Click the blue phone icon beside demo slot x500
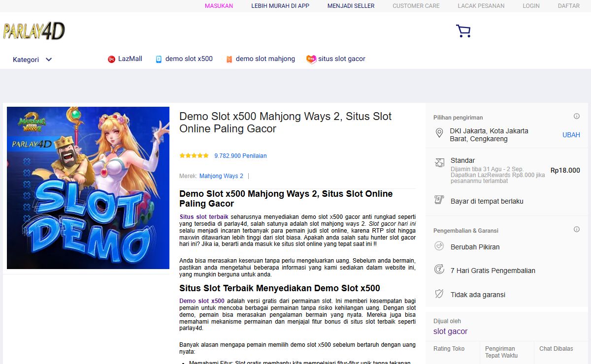The height and width of the screenshot is (364, 591). [159, 59]
